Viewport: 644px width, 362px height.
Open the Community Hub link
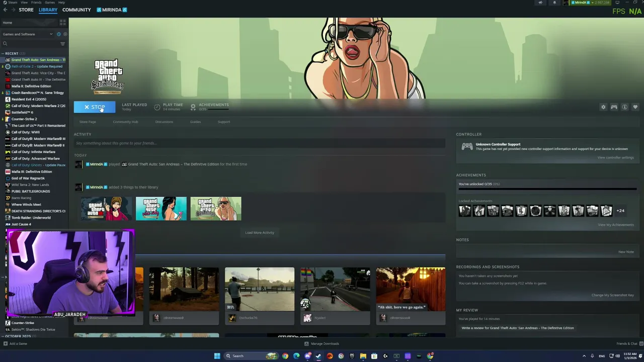tap(125, 122)
